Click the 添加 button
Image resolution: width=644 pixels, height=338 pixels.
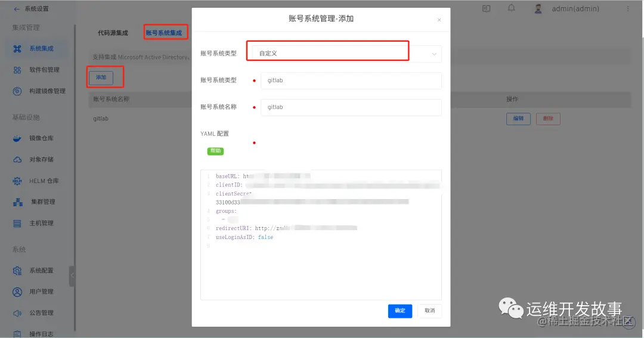point(101,77)
